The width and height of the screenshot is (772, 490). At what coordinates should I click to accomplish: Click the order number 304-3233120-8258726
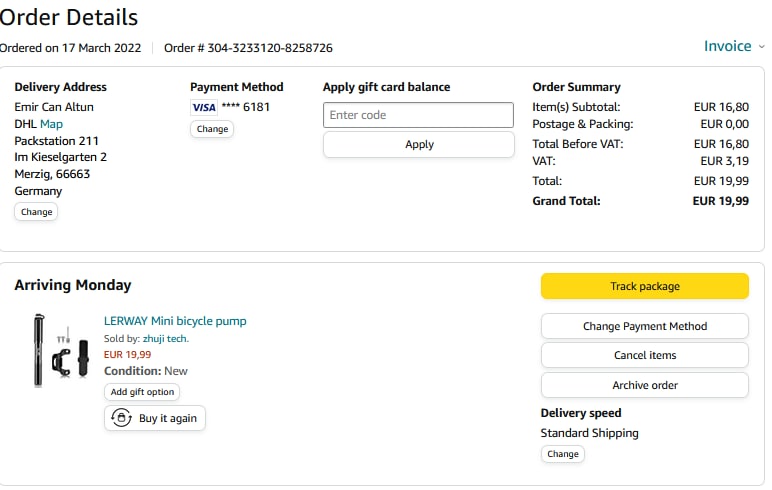tap(270, 48)
